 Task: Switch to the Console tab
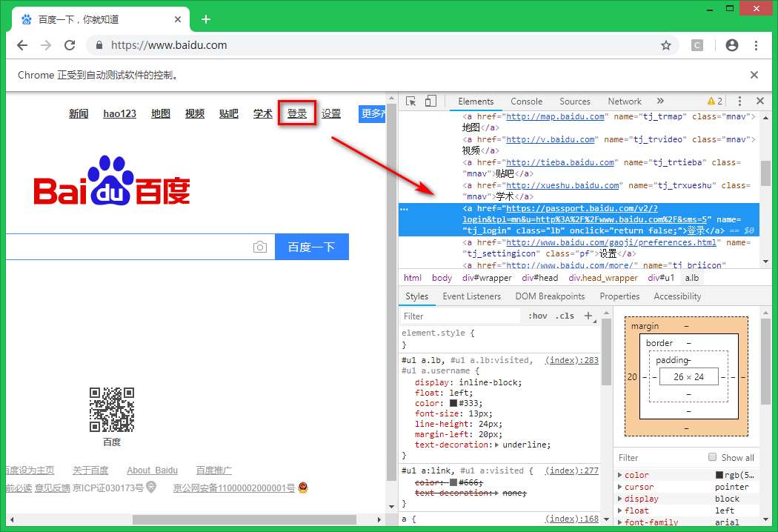[x=526, y=101]
